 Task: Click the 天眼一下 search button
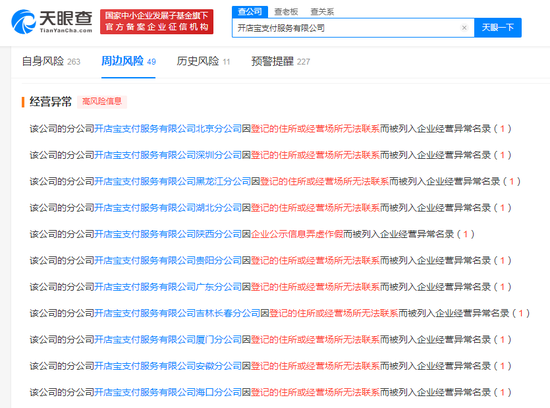(x=498, y=28)
